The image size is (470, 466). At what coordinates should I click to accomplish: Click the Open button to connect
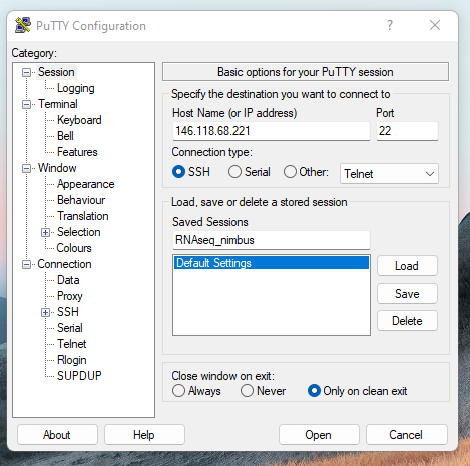tap(319, 435)
